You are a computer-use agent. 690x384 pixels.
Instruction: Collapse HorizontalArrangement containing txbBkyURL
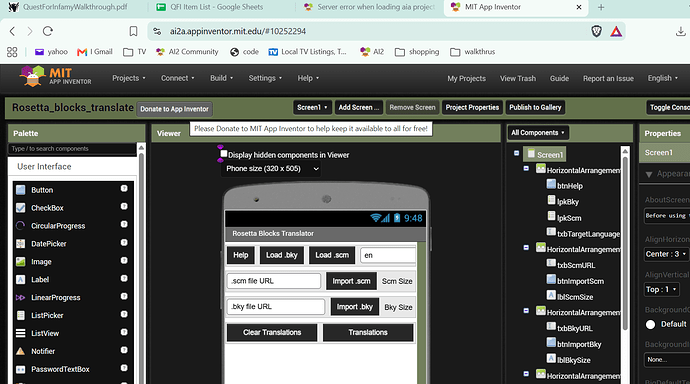click(x=526, y=311)
